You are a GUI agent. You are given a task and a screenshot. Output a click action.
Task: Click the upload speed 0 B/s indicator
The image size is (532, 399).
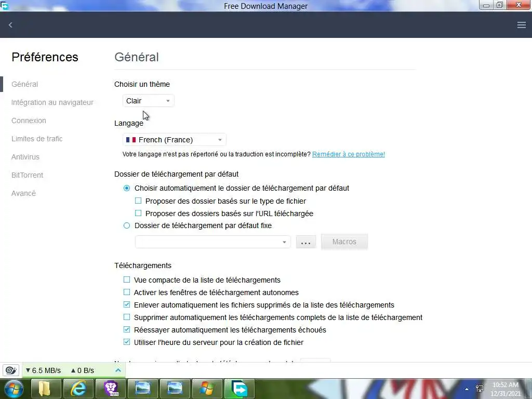82,370
